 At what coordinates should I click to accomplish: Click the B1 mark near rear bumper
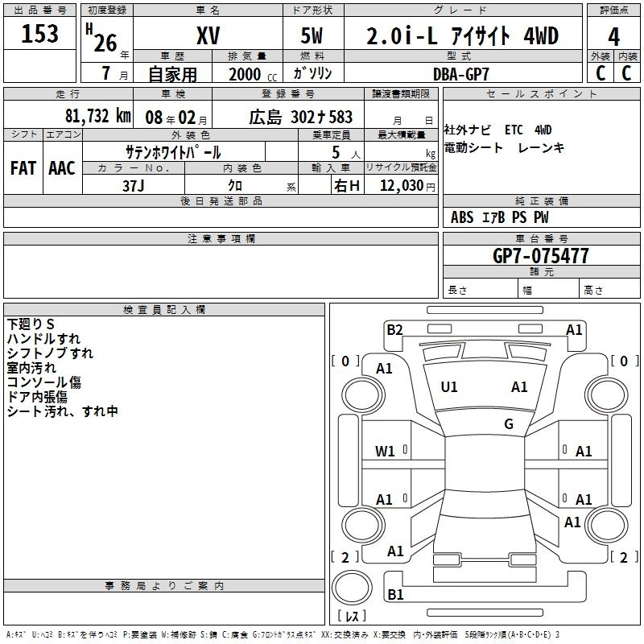[x=395, y=595]
